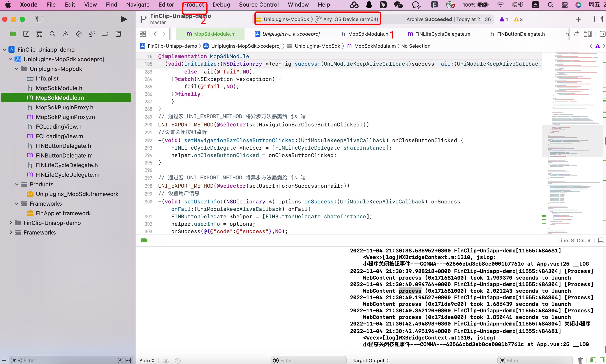
Task: Hide the debug area via bottom-bar toggle
Action: 601,240
